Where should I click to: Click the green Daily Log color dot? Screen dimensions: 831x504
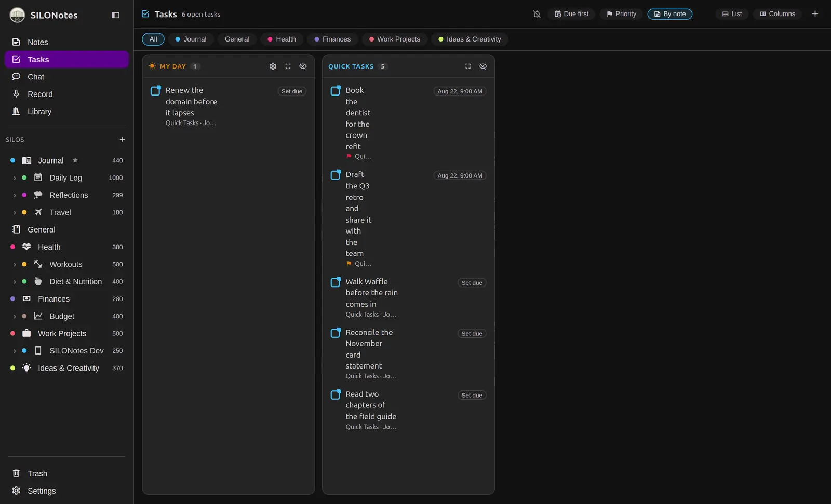24,178
